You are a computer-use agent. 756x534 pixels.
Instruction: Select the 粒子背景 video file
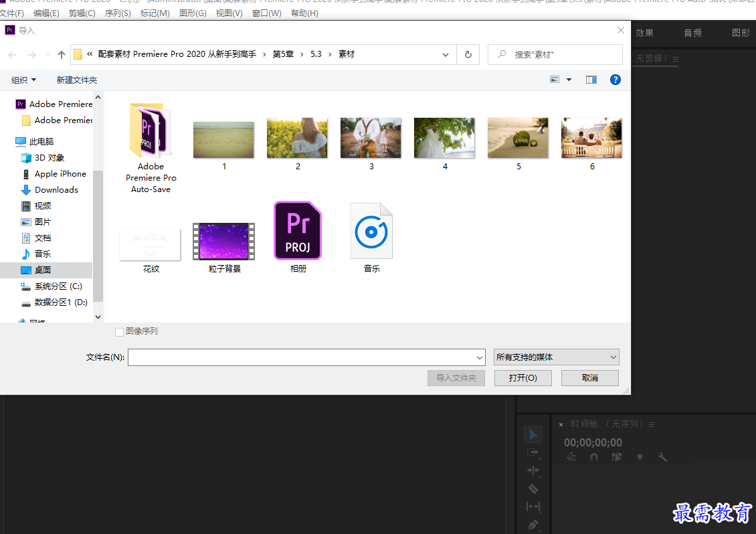[x=224, y=248]
